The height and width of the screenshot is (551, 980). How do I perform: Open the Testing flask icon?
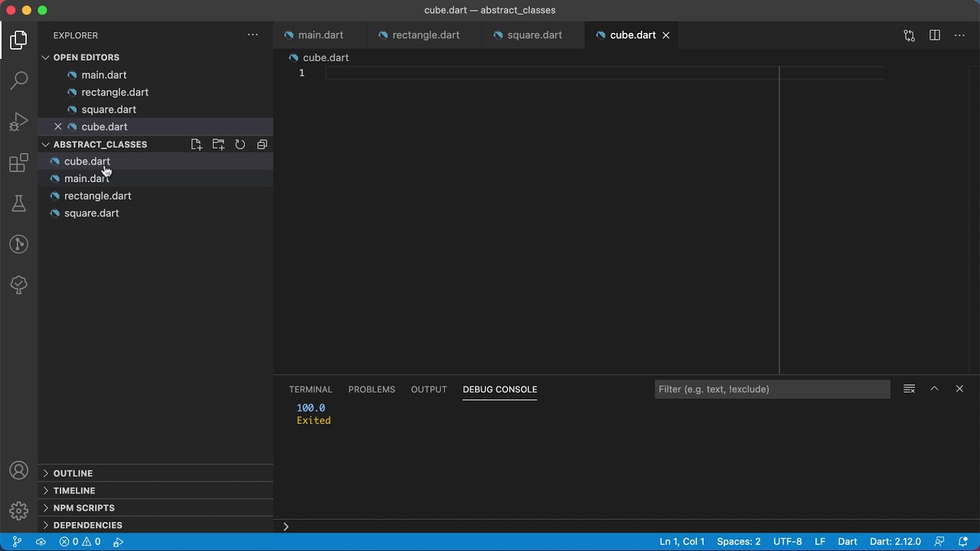click(19, 204)
